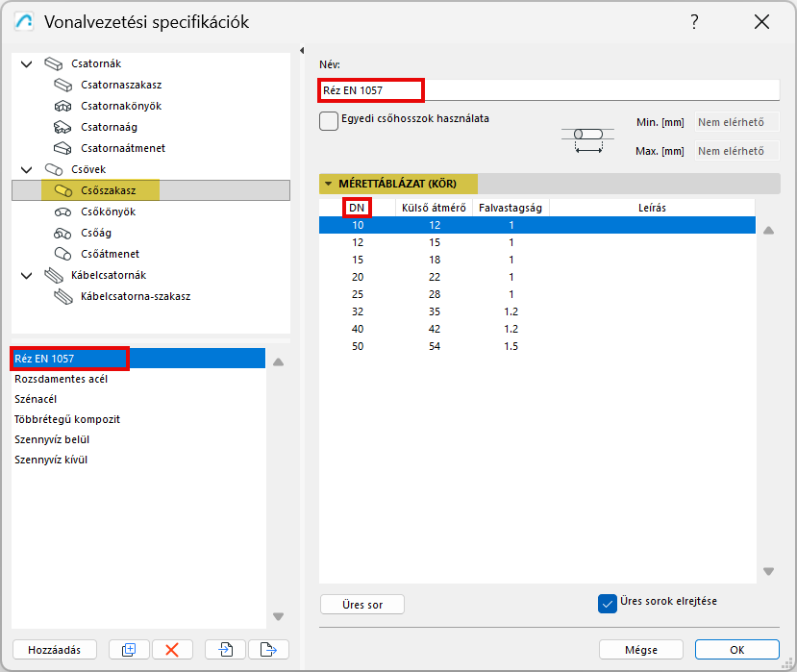Collapse the MÉRETTÁBLÁZAT (KÖR) section
This screenshot has width=797, height=672.
click(329, 184)
